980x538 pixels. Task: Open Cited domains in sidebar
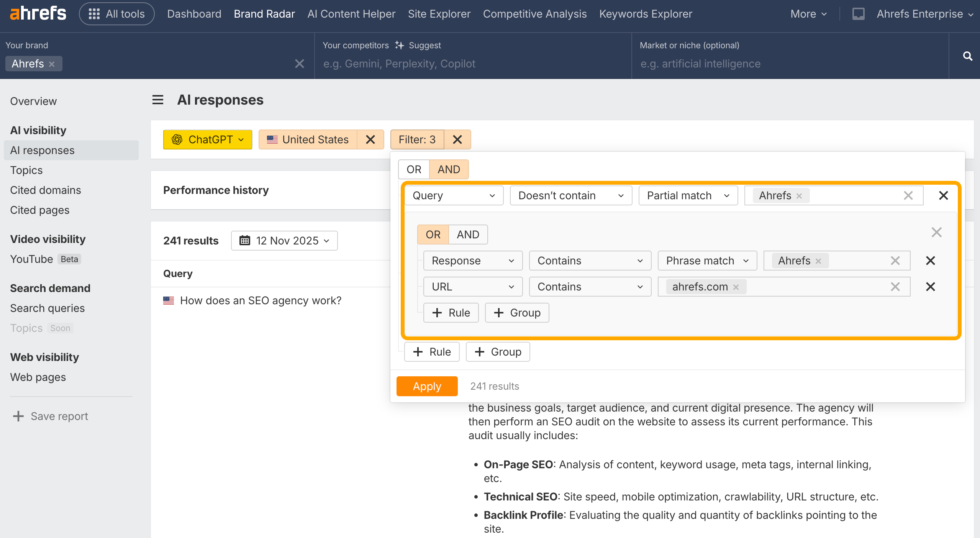click(x=45, y=190)
